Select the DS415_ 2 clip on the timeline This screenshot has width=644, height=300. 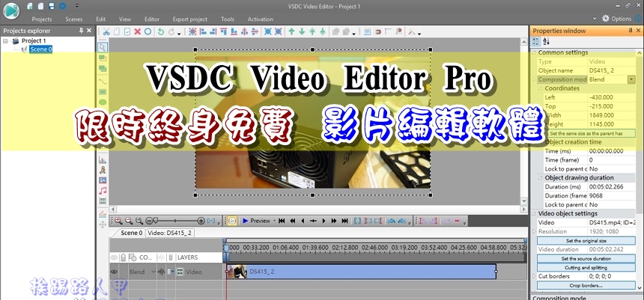tap(362, 272)
